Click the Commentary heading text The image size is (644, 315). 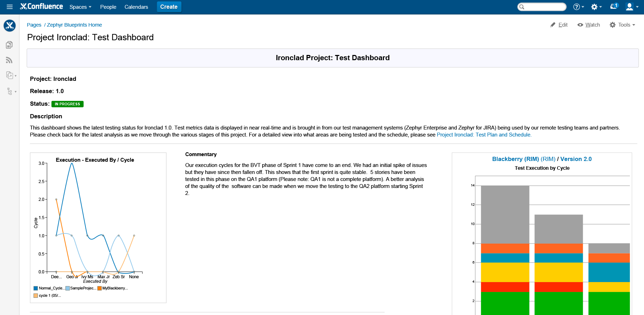tap(201, 154)
